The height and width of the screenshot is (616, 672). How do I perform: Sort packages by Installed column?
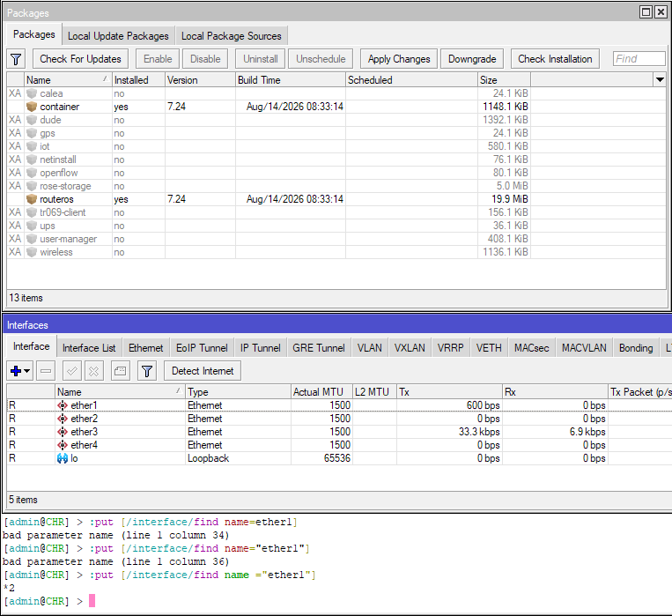click(138, 80)
